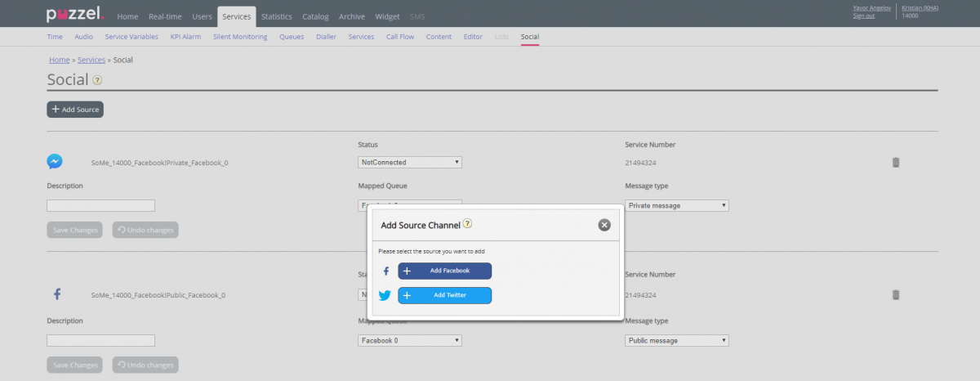The height and width of the screenshot is (381, 980).
Task: Open the Statistics menu tab
Action: pyautogui.click(x=276, y=16)
